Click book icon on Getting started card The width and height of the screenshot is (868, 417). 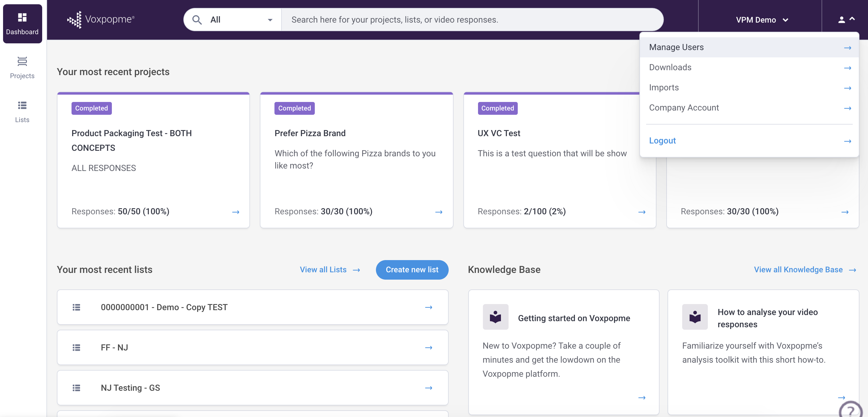coord(495,317)
